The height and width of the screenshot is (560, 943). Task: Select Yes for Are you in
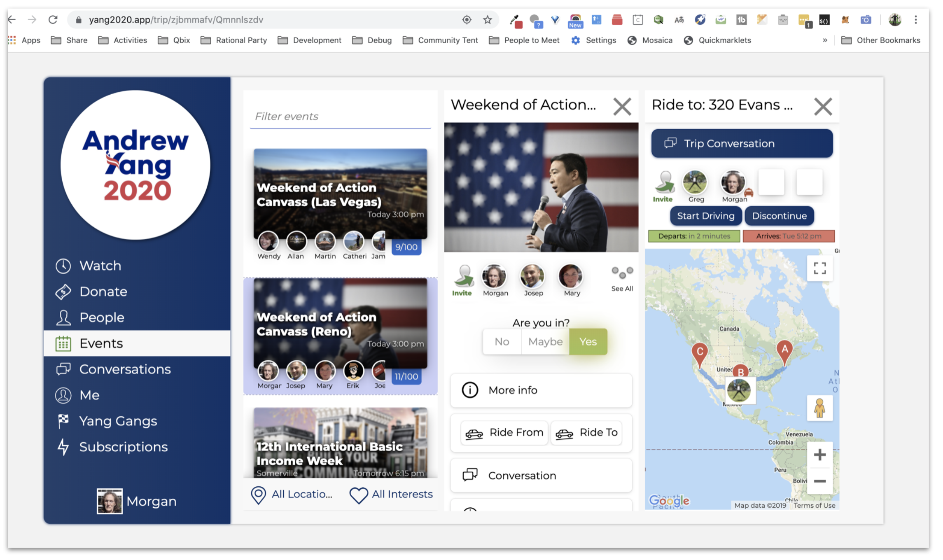pos(588,342)
